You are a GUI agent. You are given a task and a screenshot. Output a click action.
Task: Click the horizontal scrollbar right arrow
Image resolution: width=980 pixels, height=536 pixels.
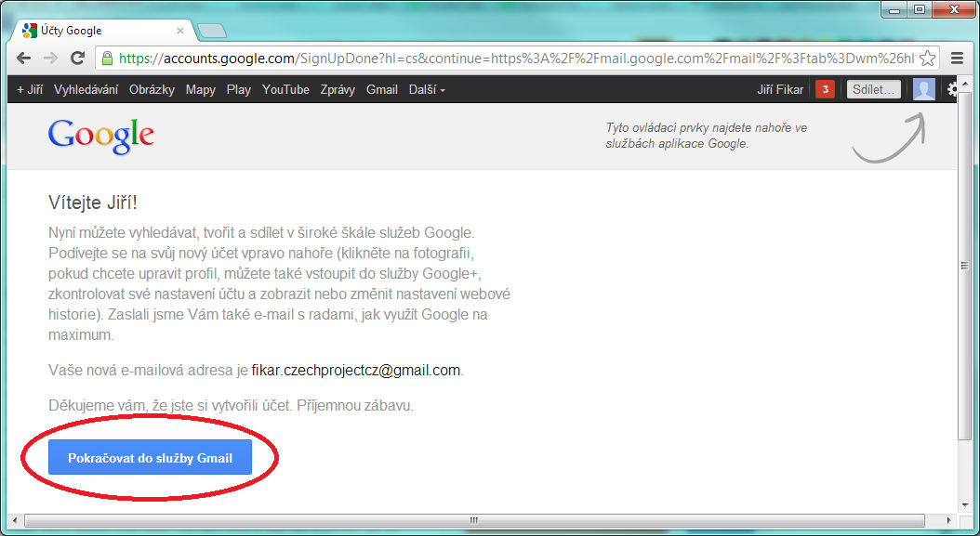coord(948,520)
